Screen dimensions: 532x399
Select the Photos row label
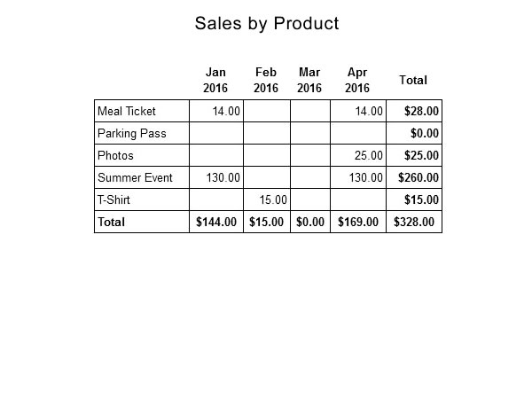tap(115, 155)
